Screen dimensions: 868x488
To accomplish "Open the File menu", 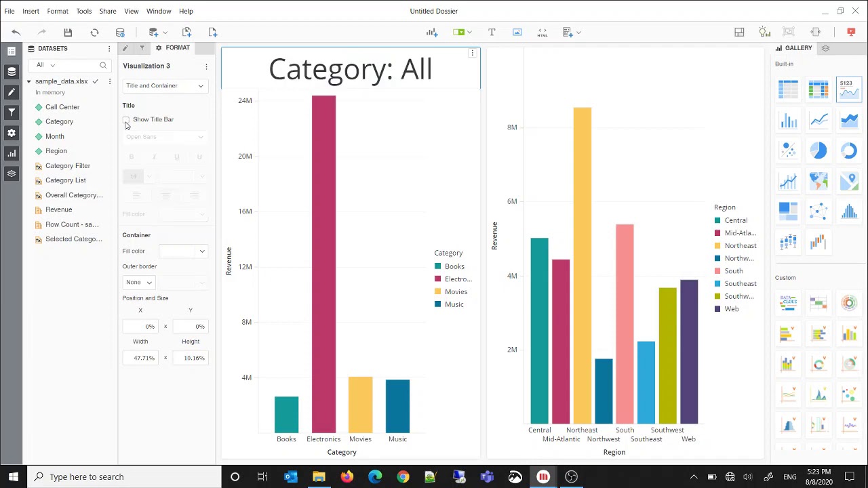I will 9,11.
